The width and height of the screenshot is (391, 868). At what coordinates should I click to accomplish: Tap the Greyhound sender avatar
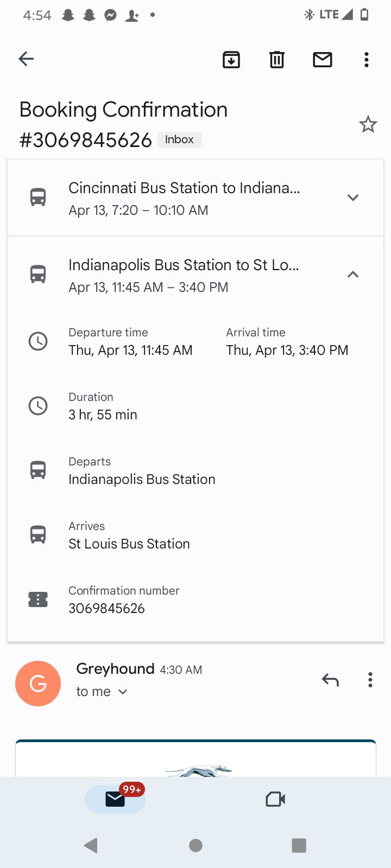point(38,684)
